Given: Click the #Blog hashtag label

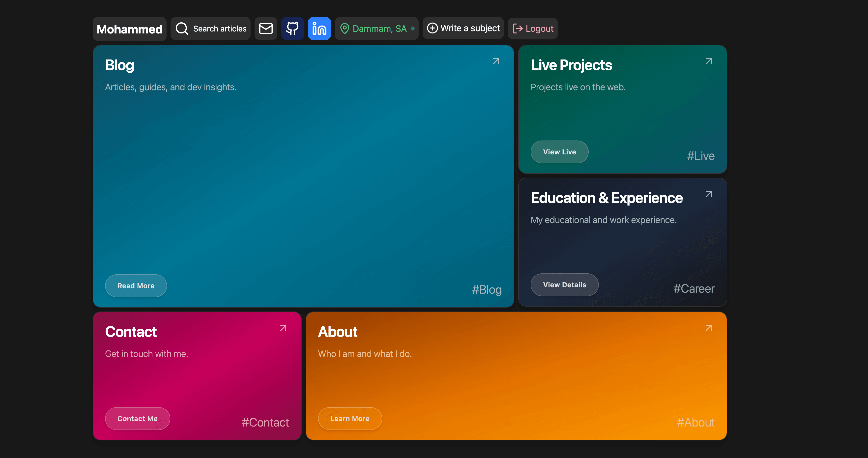Looking at the screenshot, I should 486,289.
